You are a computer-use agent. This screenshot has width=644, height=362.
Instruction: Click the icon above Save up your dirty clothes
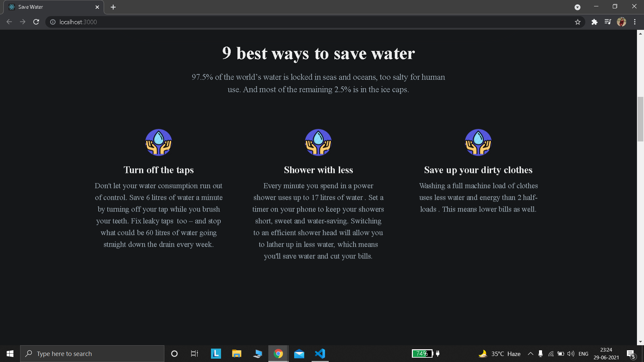pos(478,142)
